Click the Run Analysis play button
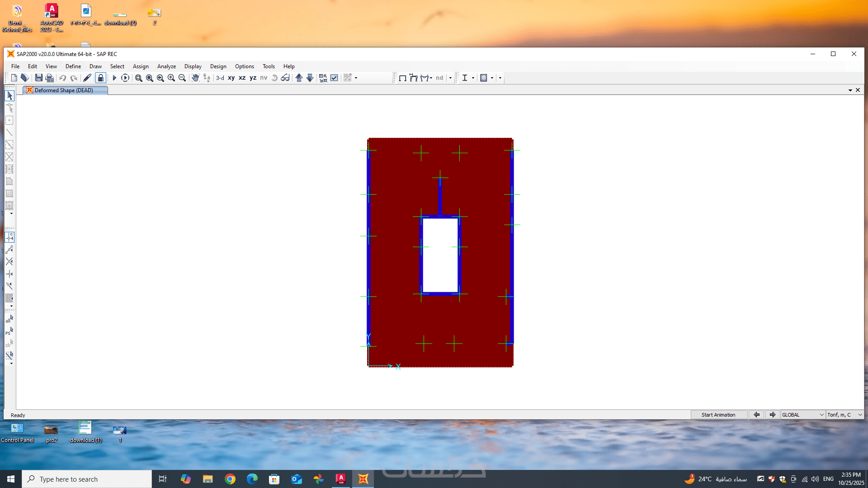 [114, 78]
